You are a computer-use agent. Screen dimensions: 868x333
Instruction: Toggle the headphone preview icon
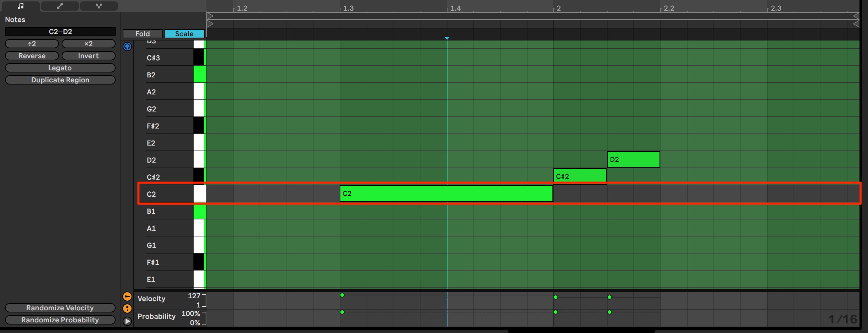pyautogui.click(x=127, y=47)
